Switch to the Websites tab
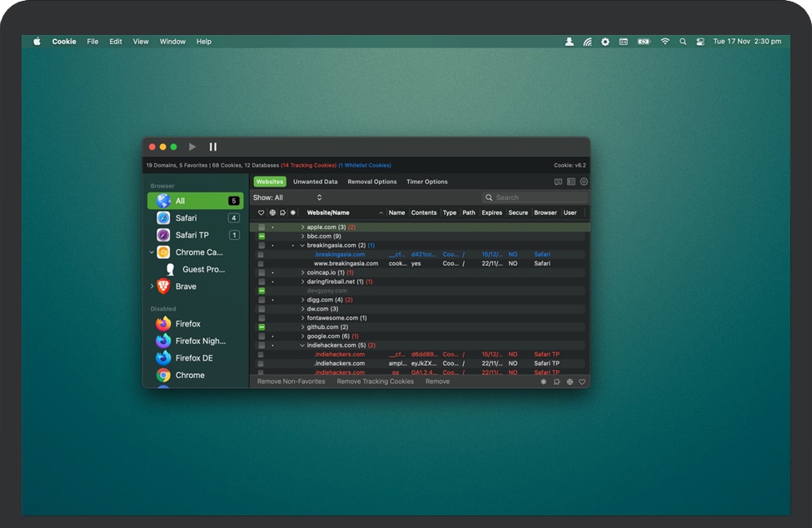This screenshot has height=528, width=812. (270, 182)
